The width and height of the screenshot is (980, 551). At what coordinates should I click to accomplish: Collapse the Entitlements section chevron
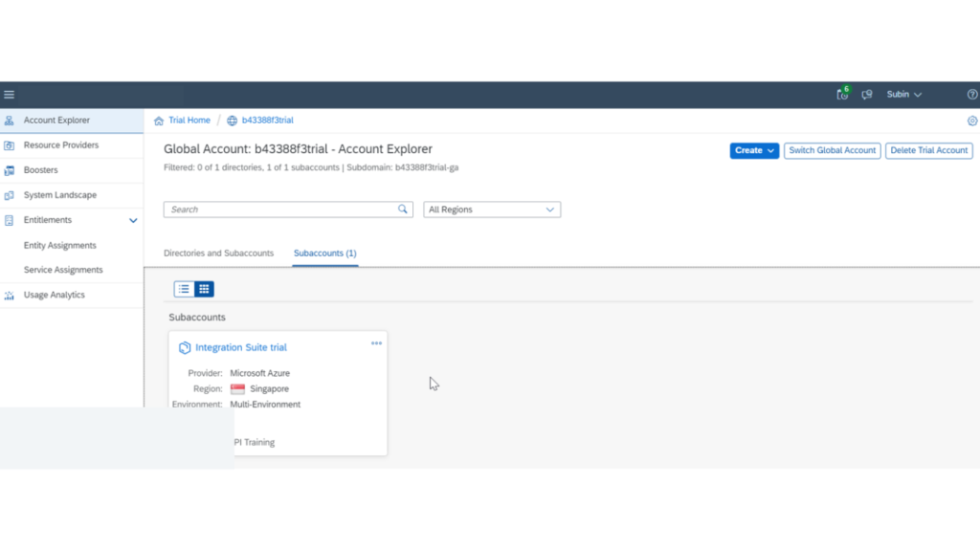pos(133,220)
